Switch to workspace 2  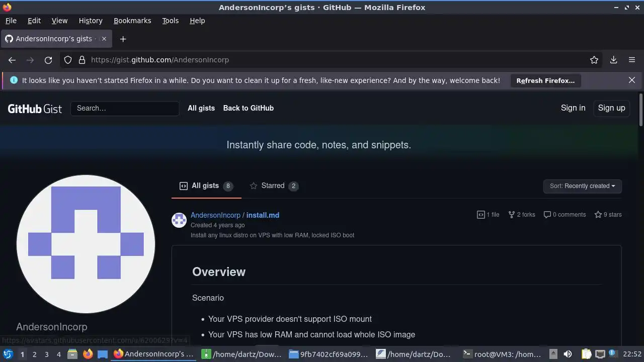[34, 354]
